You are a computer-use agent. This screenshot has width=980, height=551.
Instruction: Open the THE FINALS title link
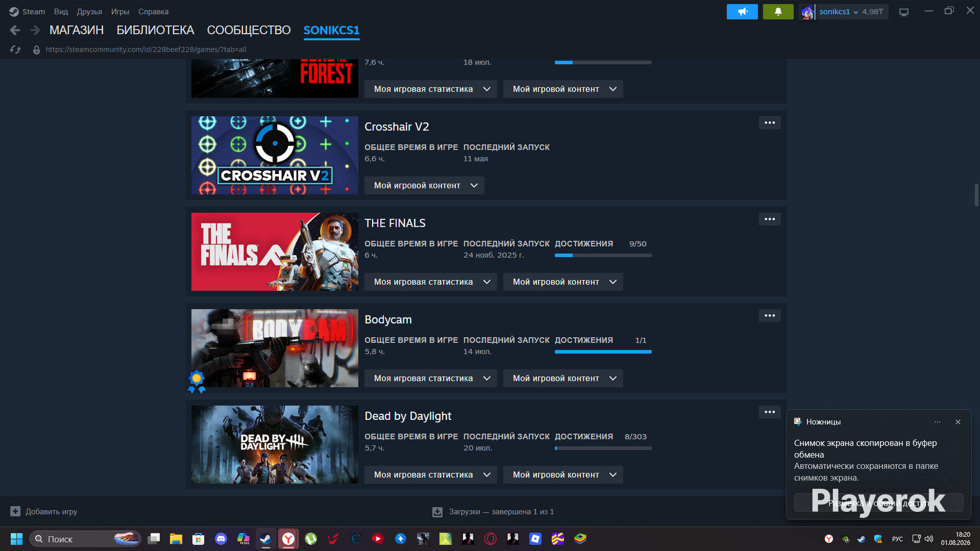(x=395, y=223)
